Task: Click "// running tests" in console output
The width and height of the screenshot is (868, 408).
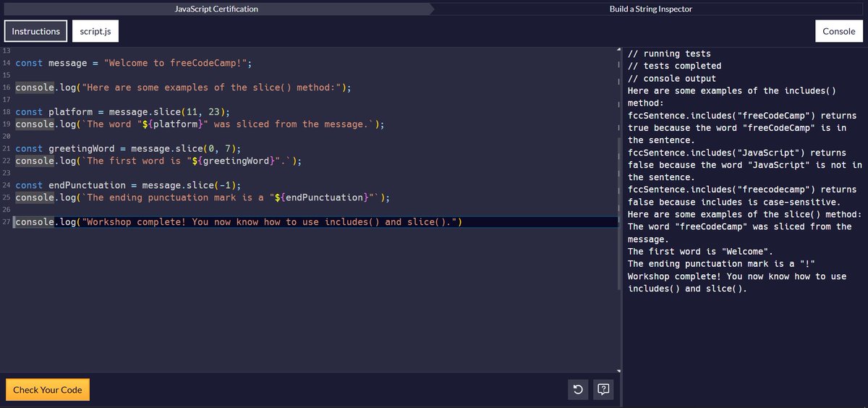Action: 669,54
